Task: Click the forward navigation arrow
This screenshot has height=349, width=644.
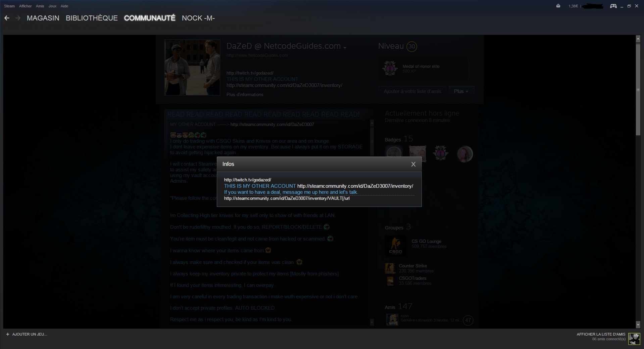Action: [x=18, y=18]
